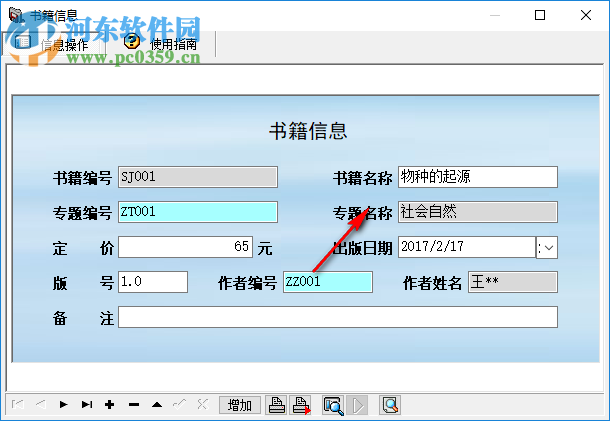Go to the next record

63,405
